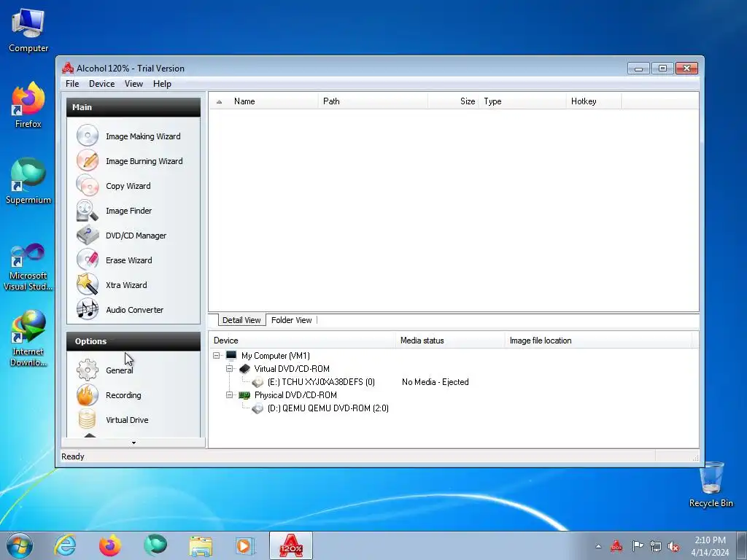The width and height of the screenshot is (747, 560).
Task: Open the file explorer from the taskbar
Action: pyautogui.click(x=201, y=545)
